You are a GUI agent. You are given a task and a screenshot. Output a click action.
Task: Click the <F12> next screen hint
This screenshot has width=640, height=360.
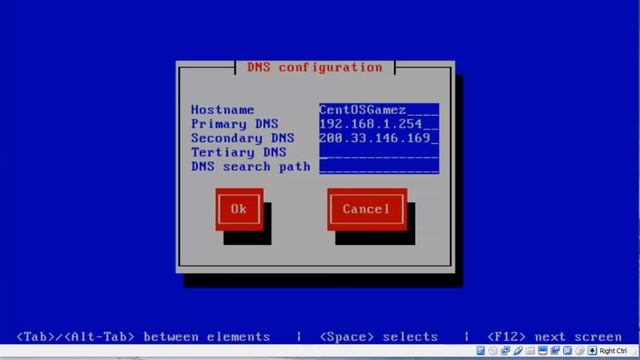point(555,337)
